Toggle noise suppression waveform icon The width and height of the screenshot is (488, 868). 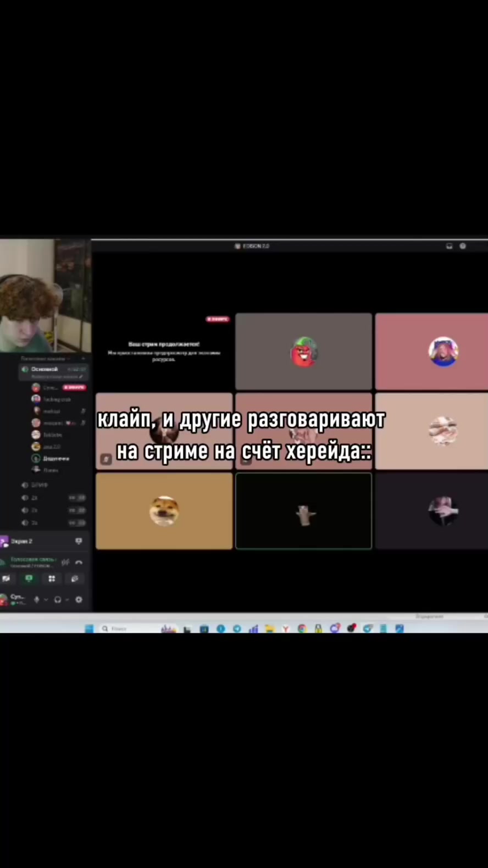[x=65, y=562]
